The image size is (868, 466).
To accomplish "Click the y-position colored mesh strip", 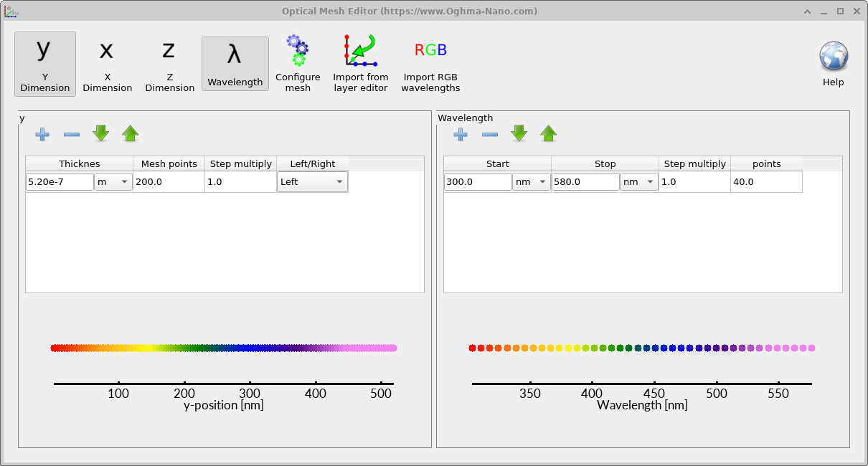I will [224, 348].
